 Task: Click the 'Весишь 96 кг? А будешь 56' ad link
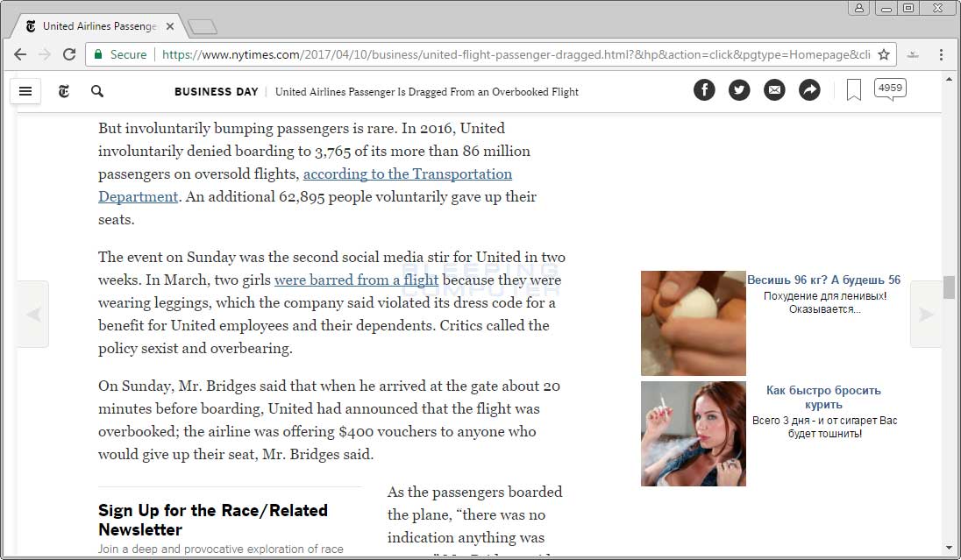pos(823,280)
